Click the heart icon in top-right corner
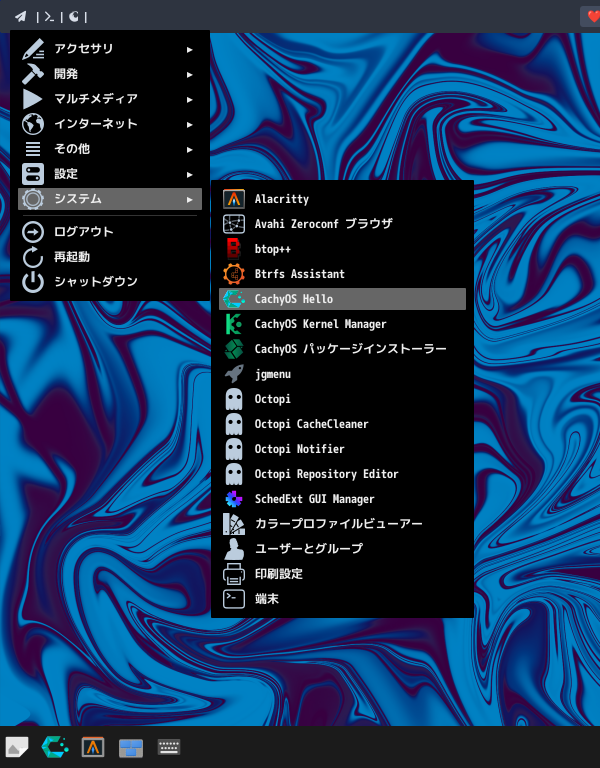 pyautogui.click(x=594, y=17)
